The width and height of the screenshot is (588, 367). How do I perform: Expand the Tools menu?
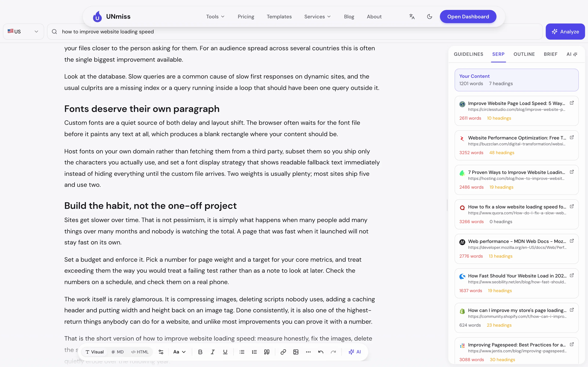[215, 17]
